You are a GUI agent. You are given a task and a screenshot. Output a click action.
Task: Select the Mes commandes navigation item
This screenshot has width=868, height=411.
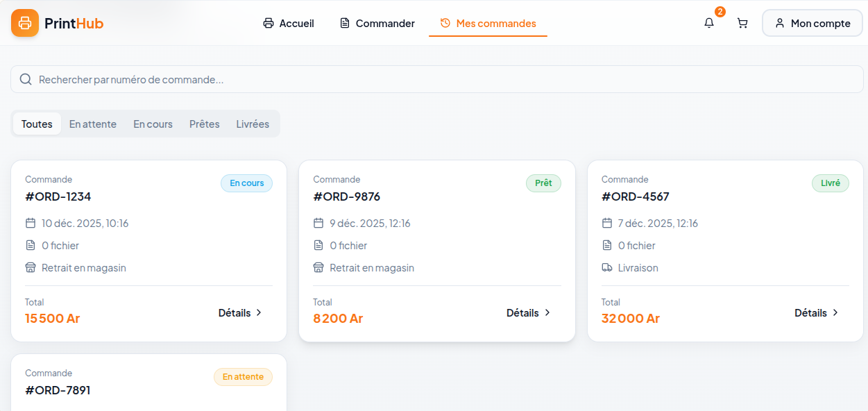tap(488, 23)
